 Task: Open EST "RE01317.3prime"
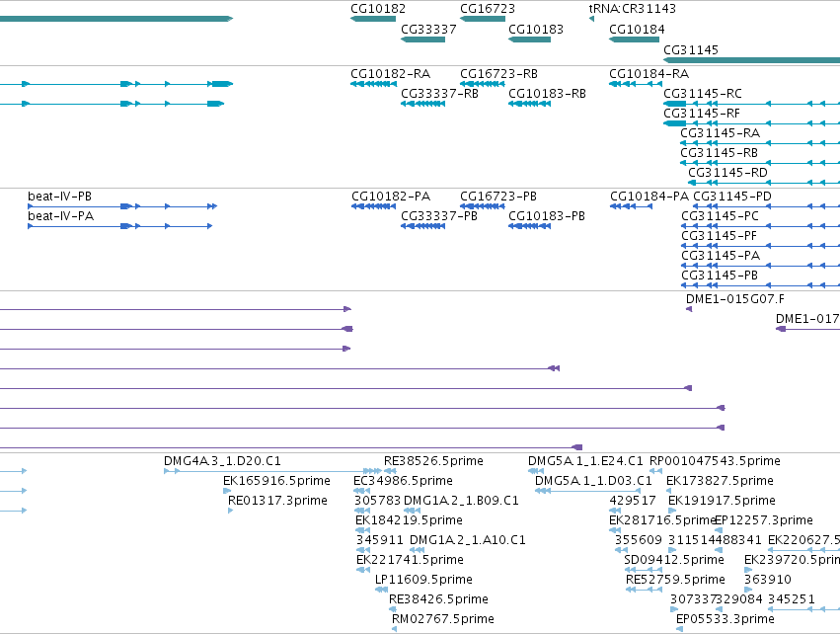(x=277, y=501)
